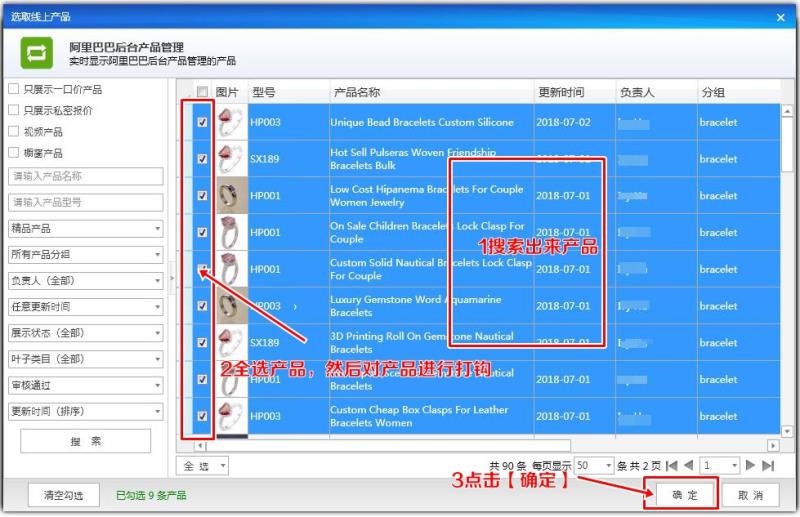Viewport: 800px width, 517px height.
Task: Click the scroll-down arrow of product list
Action: 787,431
